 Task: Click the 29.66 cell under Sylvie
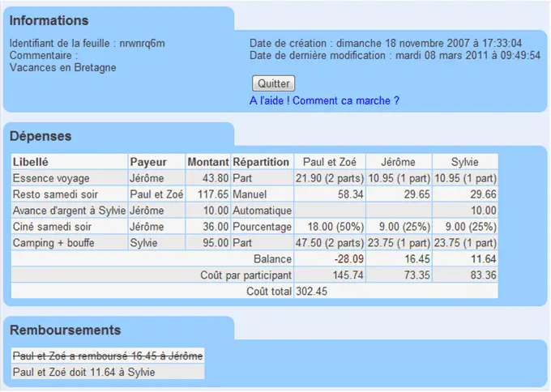pyautogui.click(x=465, y=194)
